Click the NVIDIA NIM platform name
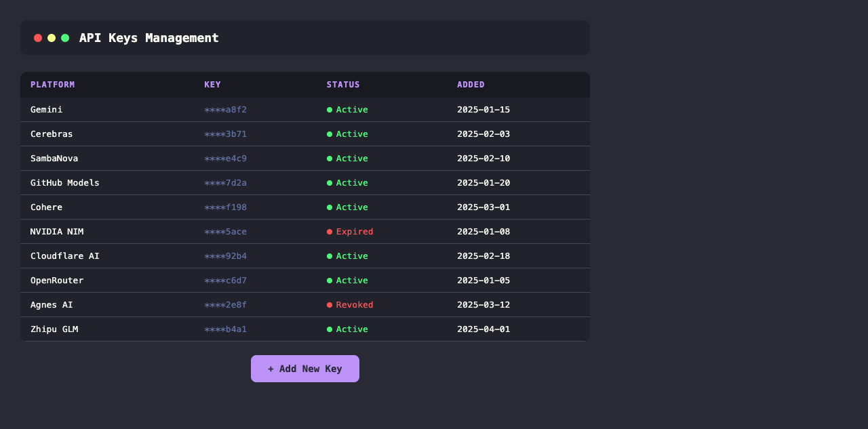The width and height of the screenshot is (868, 429). point(57,232)
